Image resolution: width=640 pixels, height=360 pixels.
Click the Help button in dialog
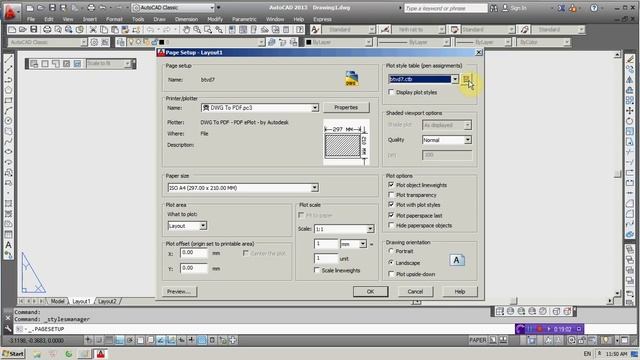point(460,291)
